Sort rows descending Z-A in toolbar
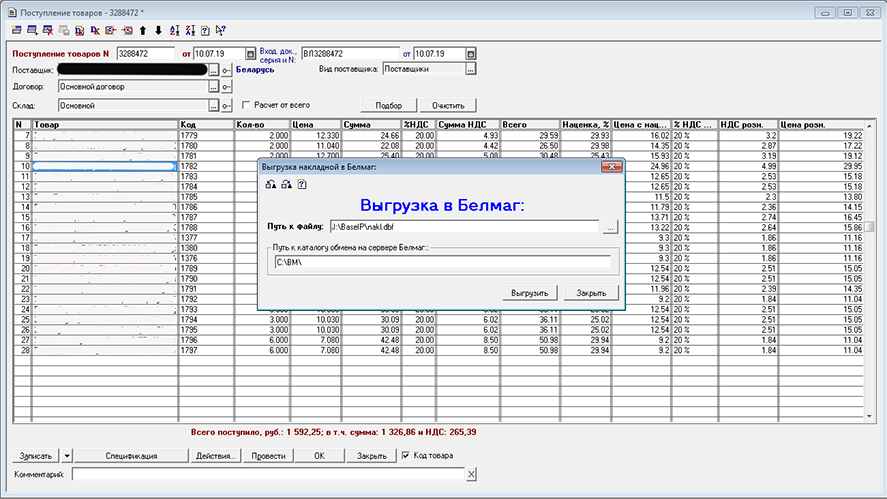The image size is (887, 499). coord(189,31)
